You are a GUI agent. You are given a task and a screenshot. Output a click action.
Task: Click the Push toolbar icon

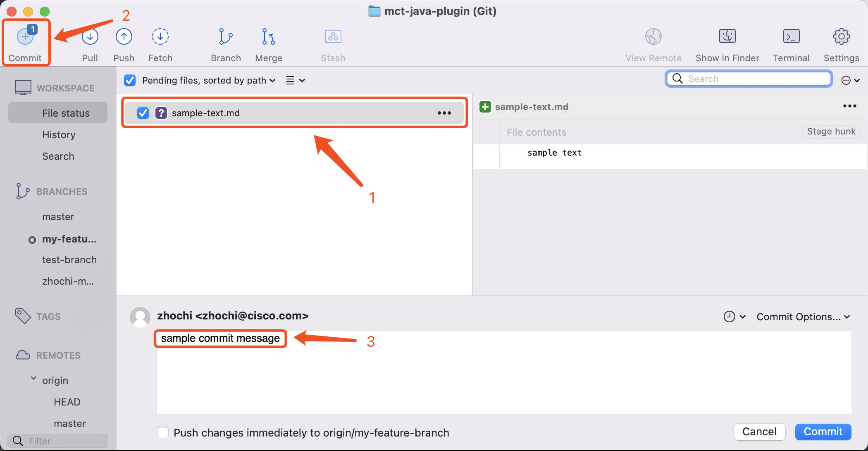(124, 37)
